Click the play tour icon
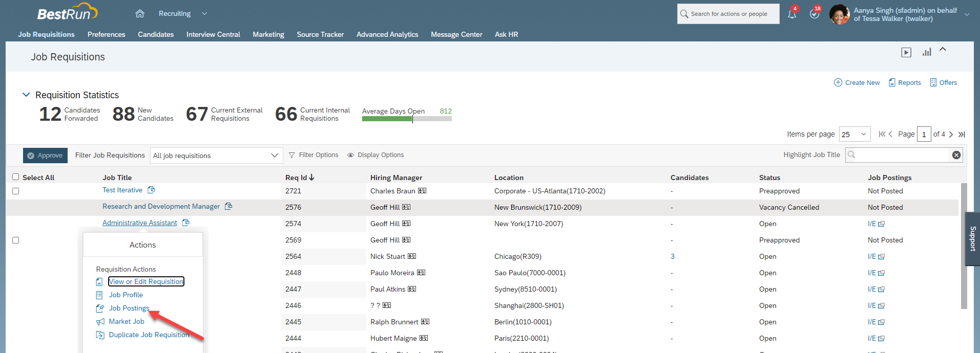Screen dimensions: 980x353 click(906, 52)
